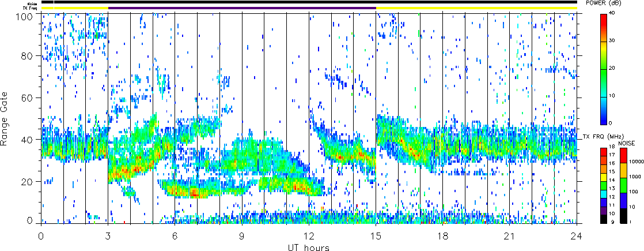Viewport: 644px width, 251px height.
Task: Click the 18 label on the TX FRQ legend
Action: click(612, 147)
